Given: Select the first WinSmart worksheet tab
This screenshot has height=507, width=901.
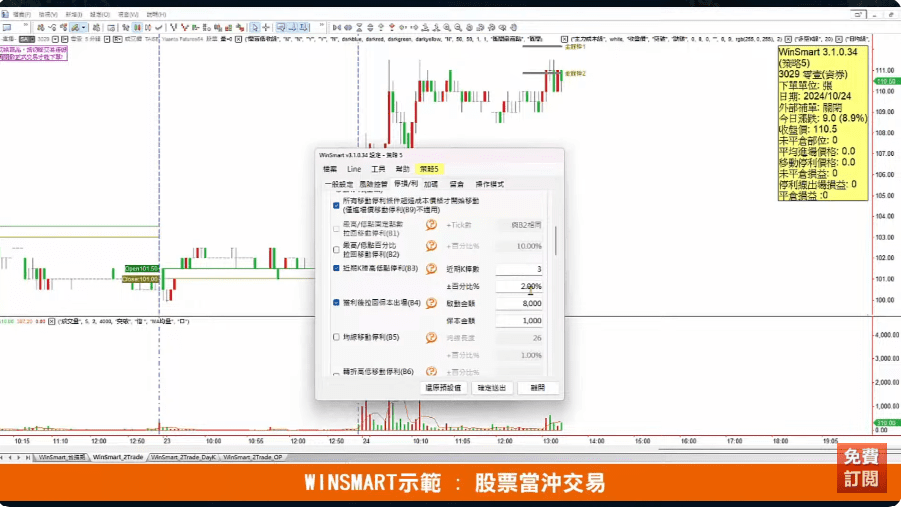Looking at the screenshot, I should [x=61, y=458].
